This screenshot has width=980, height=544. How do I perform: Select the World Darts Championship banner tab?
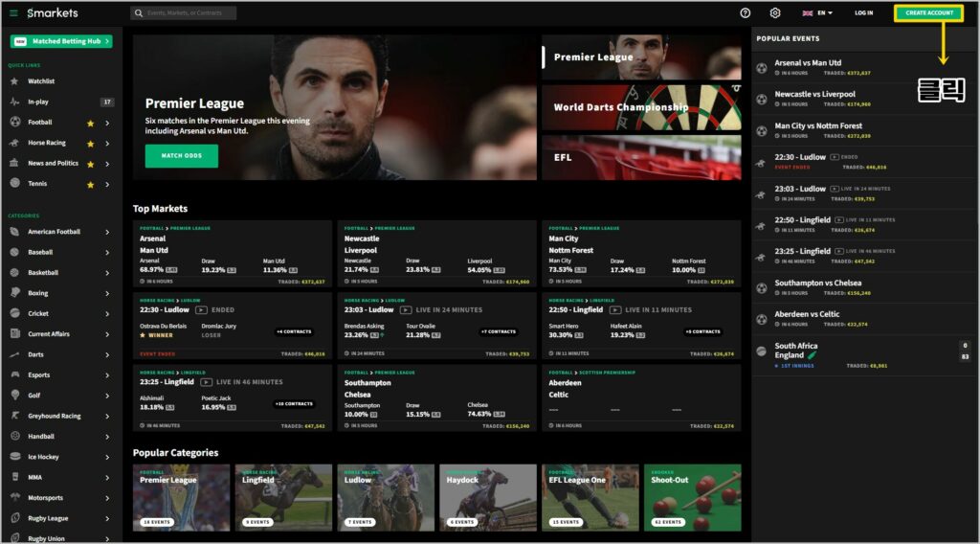coord(641,107)
